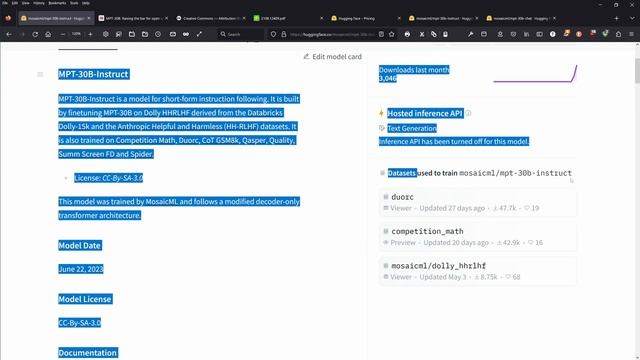Open the mosaicml/dolly_hhrlhf dataset card
The width and height of the screenshot is (640, 360).
tap(478, 271)
